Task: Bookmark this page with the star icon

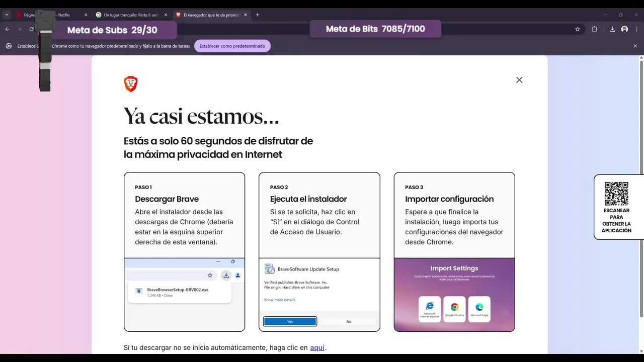Action: pyautogui.click(x=578, y=29)
